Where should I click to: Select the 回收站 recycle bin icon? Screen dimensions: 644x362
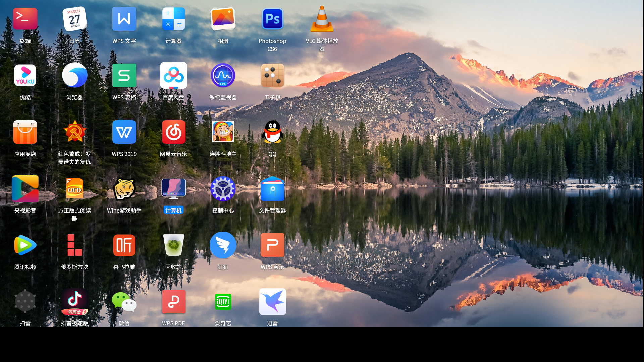173,245
